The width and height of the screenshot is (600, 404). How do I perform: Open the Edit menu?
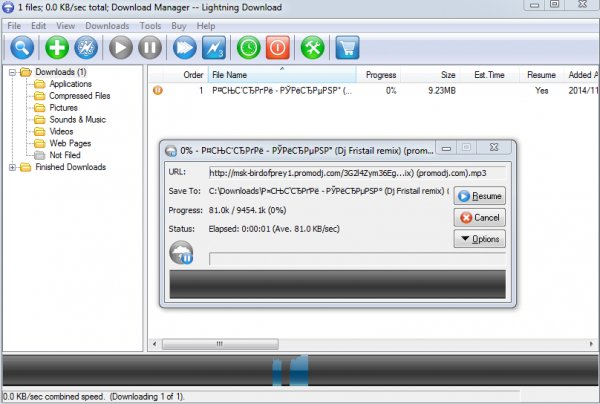[x=38, y=26]
